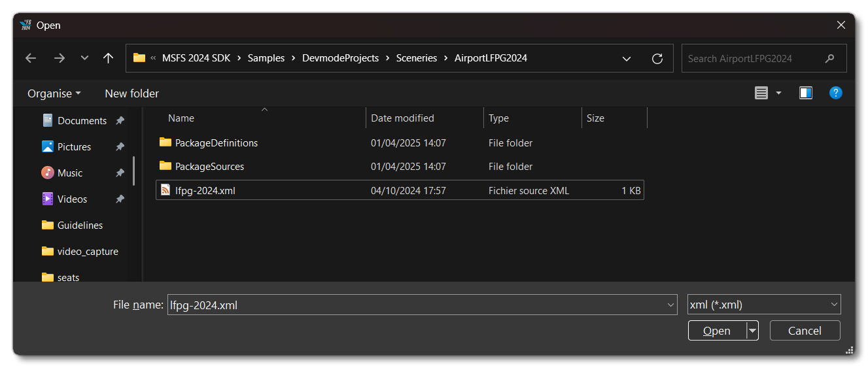This screenshot has height=368, width=868.
Task: Click the Cancel button
Action: [x=805, y=331]
